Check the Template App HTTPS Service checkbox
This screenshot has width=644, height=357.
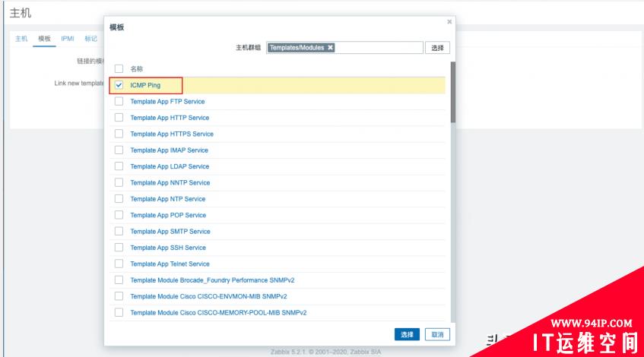(119, 134)
